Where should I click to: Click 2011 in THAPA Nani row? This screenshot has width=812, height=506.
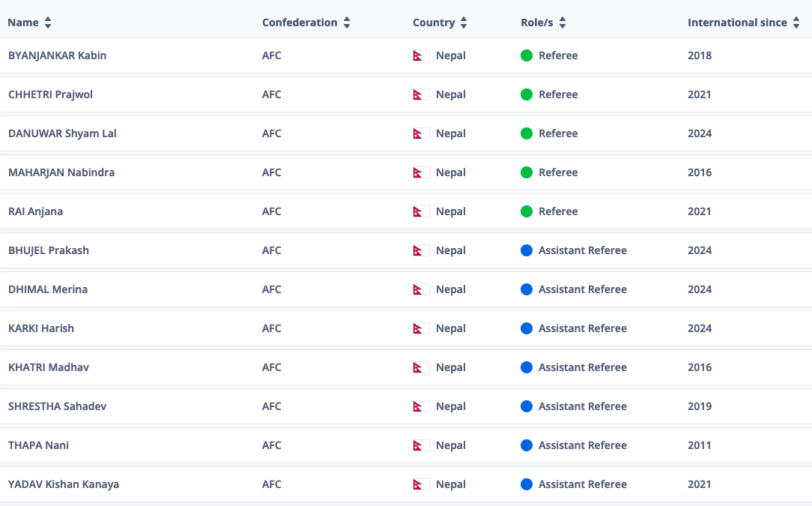point(700,445)
